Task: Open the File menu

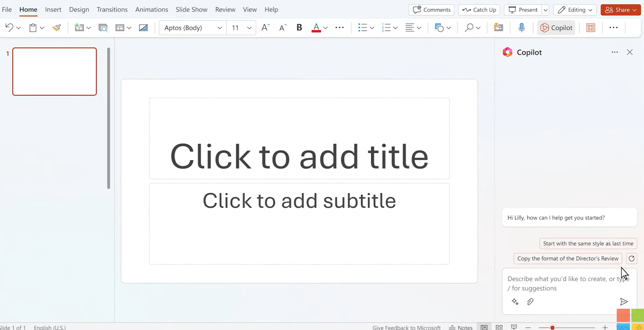Action: [x=7, y=9]
